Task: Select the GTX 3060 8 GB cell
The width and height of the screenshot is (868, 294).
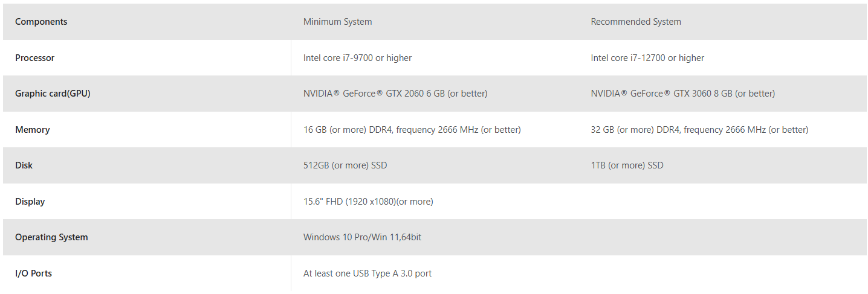Action: point(682,94)
